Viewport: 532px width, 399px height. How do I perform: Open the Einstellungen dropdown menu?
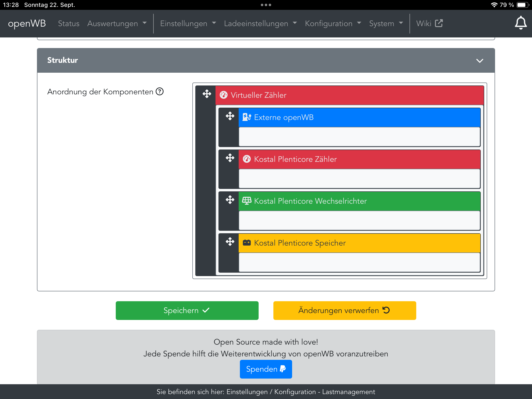[x=188, y=23]
